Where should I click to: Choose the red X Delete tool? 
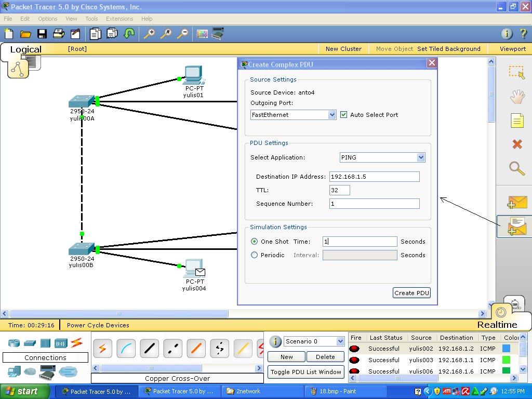click(517, 144)
